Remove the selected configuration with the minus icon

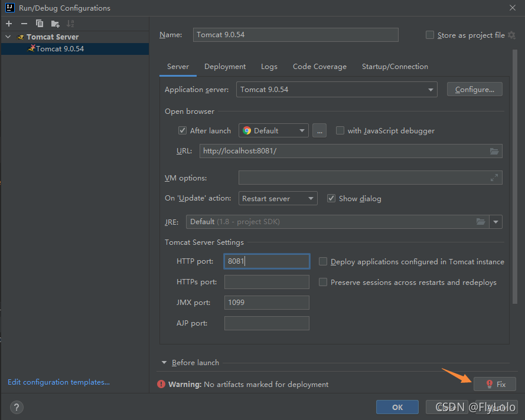point(24,24)
